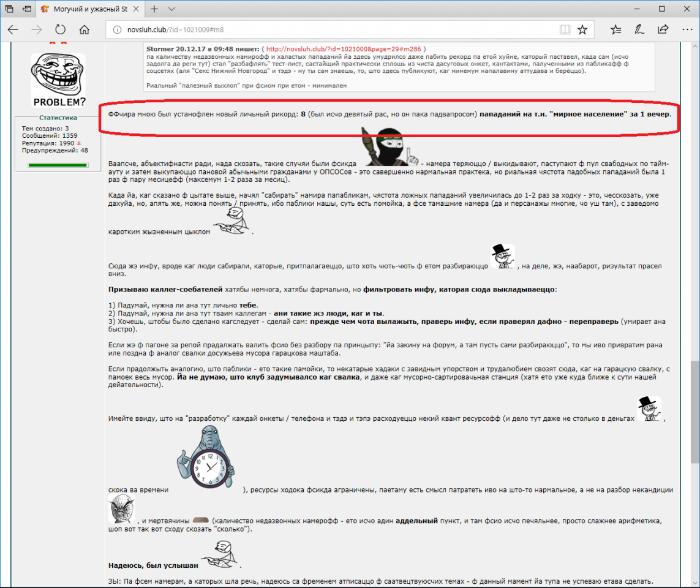
Task: Open a new tab with plus button
Action: point(154,9)
